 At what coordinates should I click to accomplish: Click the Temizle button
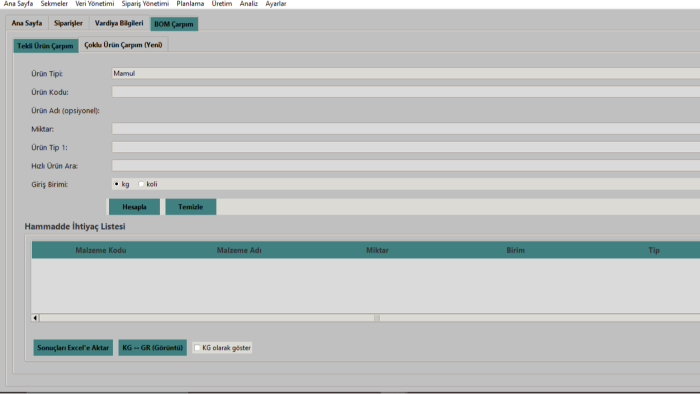point(191,207)
